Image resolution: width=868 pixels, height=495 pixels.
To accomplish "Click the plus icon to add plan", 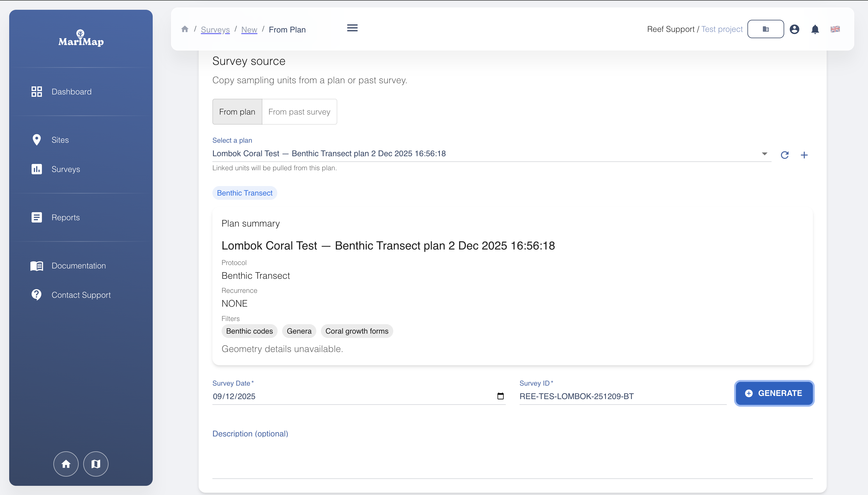I will pos(804,155).
